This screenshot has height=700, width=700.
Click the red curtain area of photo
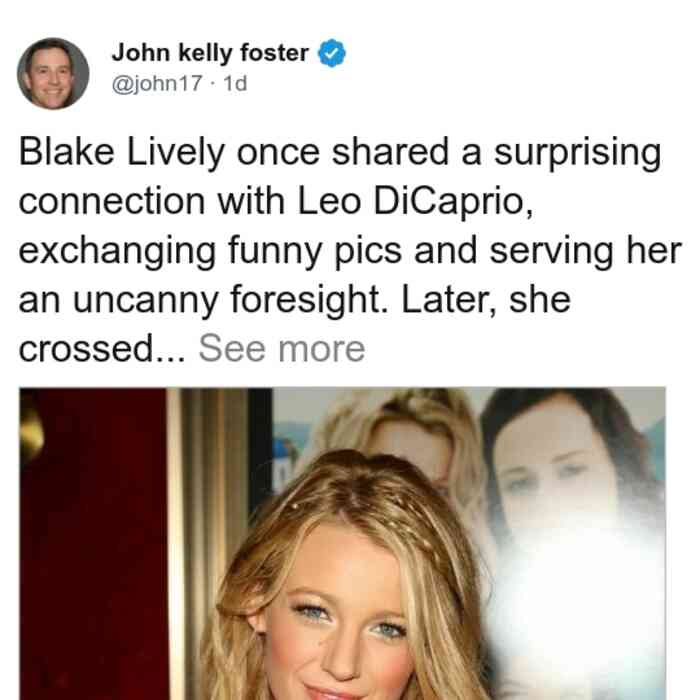(x=93, y=543)
